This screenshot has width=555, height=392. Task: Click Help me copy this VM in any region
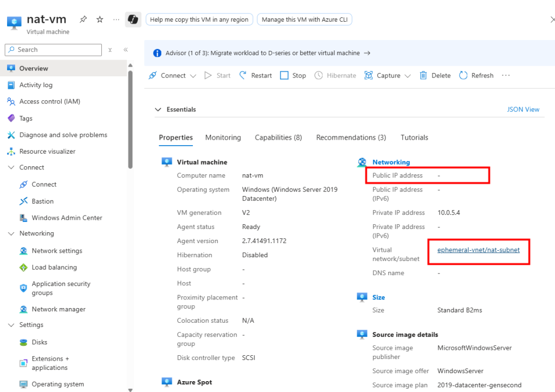(x=199, y=19)
